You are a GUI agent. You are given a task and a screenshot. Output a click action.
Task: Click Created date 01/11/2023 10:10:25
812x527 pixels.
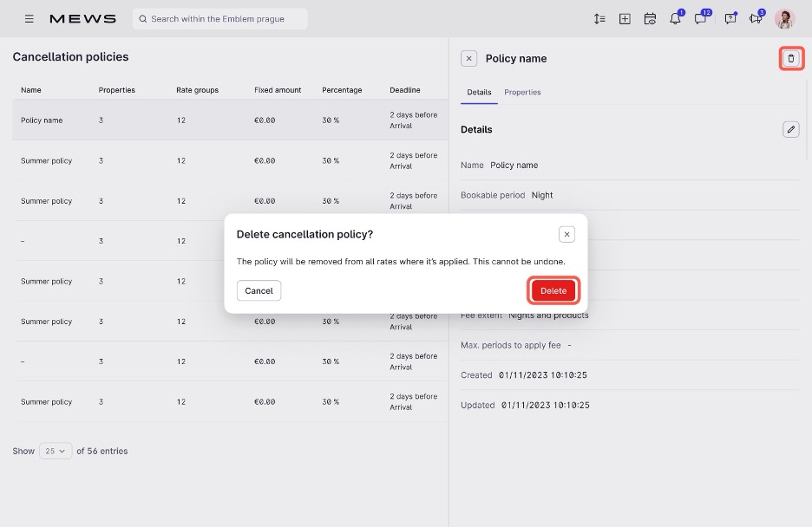[543, 375]
